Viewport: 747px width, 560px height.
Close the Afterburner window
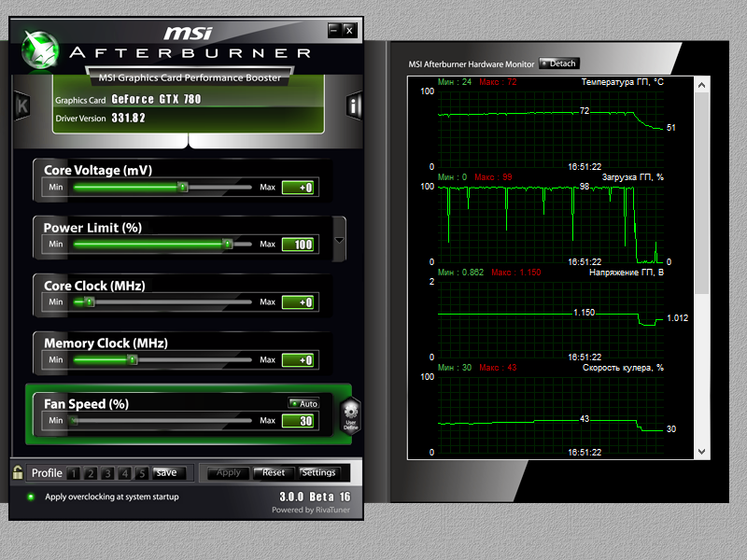349,31
